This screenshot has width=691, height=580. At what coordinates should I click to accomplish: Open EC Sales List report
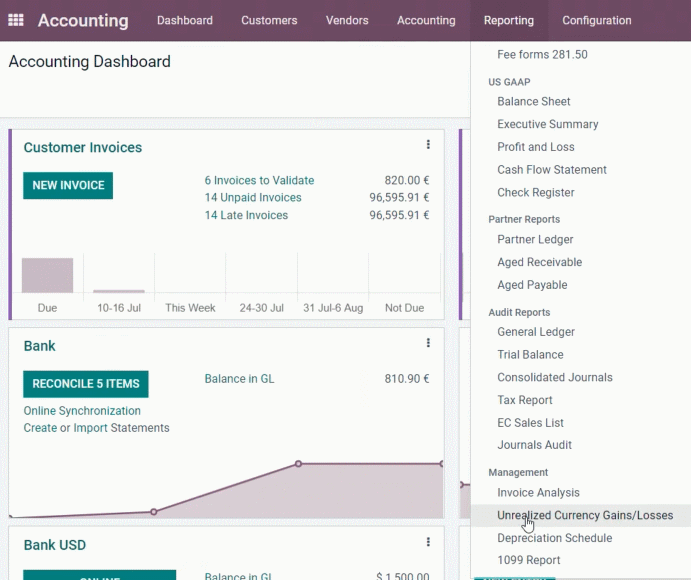point(530,423)
